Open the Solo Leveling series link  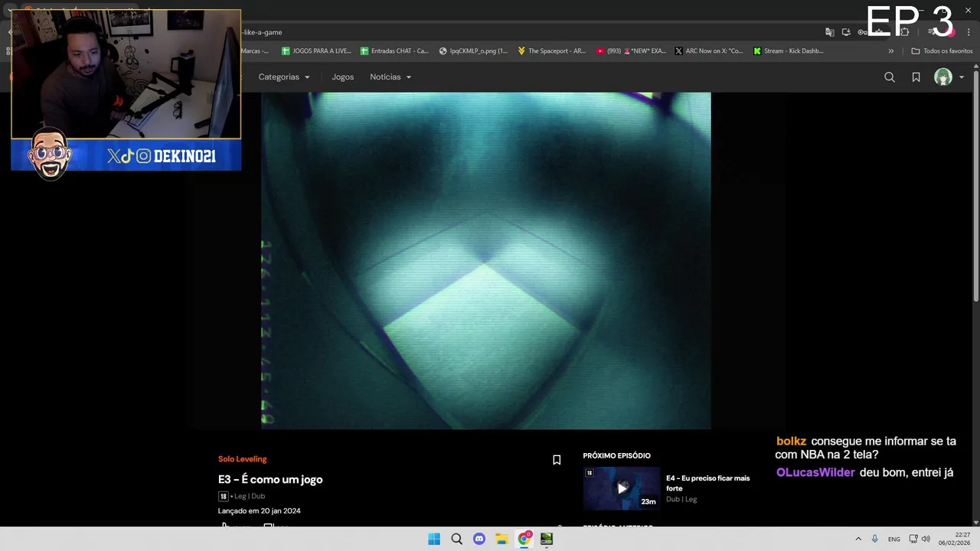coord(242,459)
